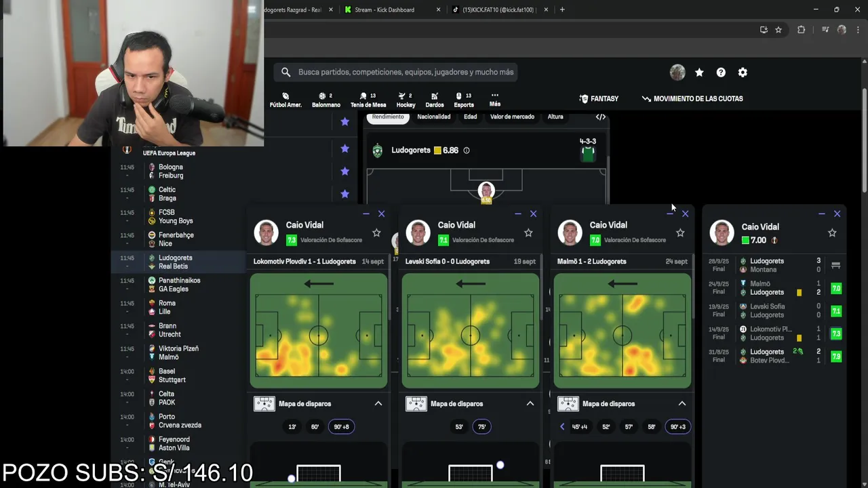Click the 7.1 rating badge for Levski Sofia

pyautogui.click(x=836, y=311)
